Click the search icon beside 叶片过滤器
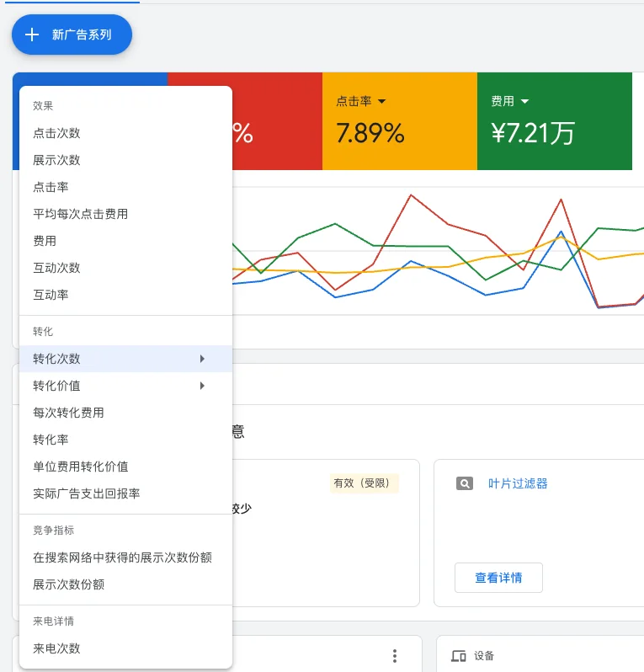The image size is (644, 672). pyautogui.click(x=465, y=483)
